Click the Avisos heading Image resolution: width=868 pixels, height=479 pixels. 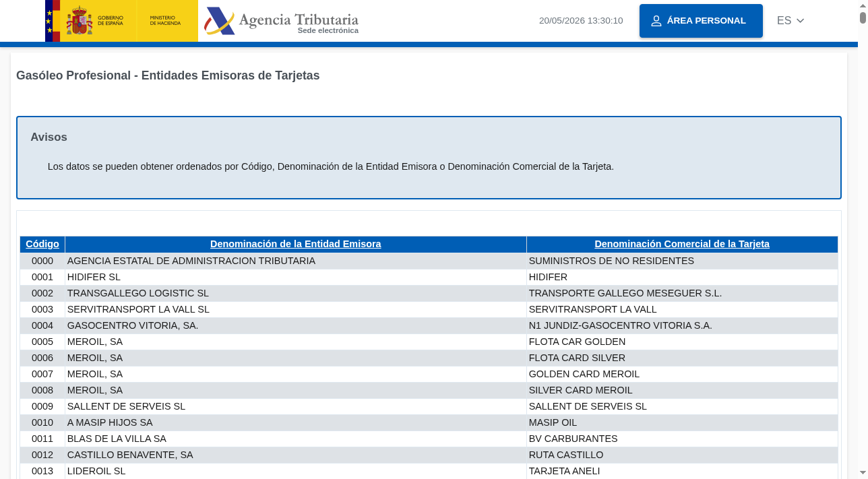pyautogui.click(x=49, y=137)
